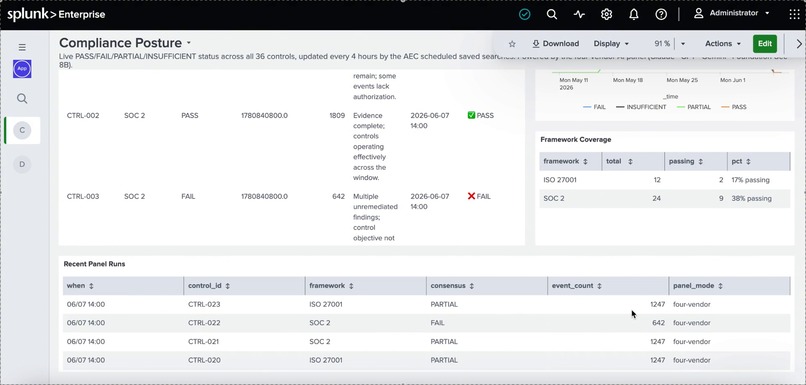Open the help question mark icon

pyautogui.click(x=661, y=14)
